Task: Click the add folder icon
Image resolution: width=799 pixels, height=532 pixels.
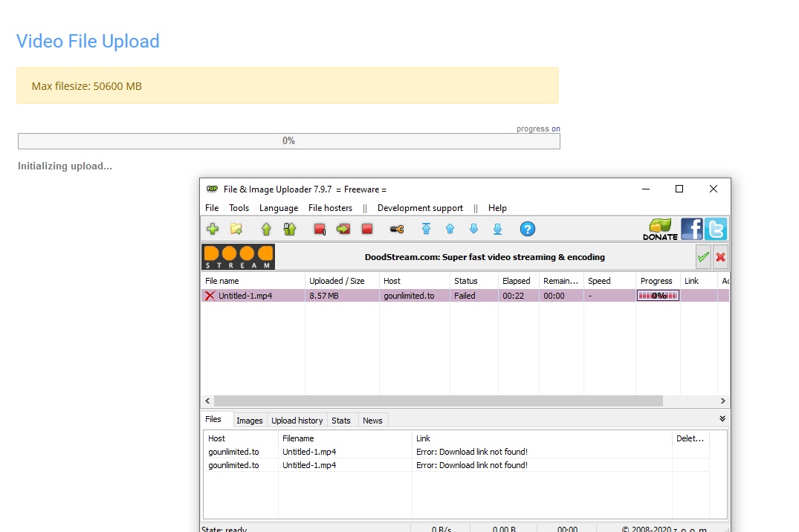Action: click(236, 229)
